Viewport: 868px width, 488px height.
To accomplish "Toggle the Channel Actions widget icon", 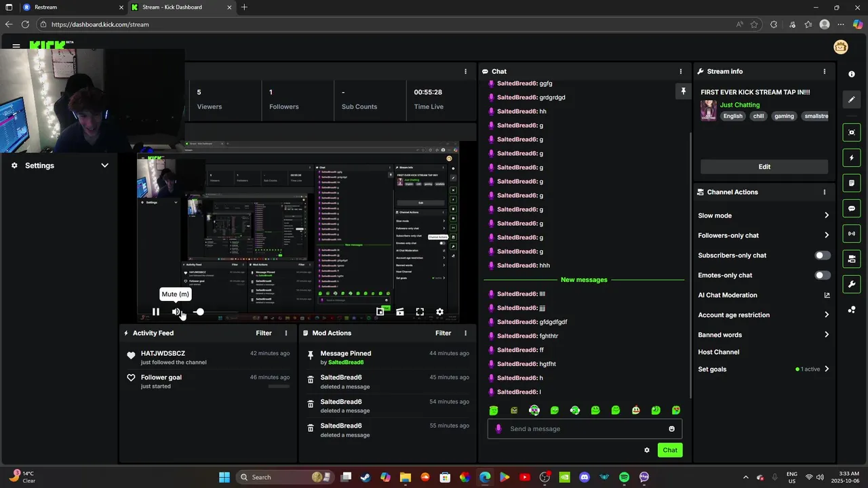I will 852,259.
